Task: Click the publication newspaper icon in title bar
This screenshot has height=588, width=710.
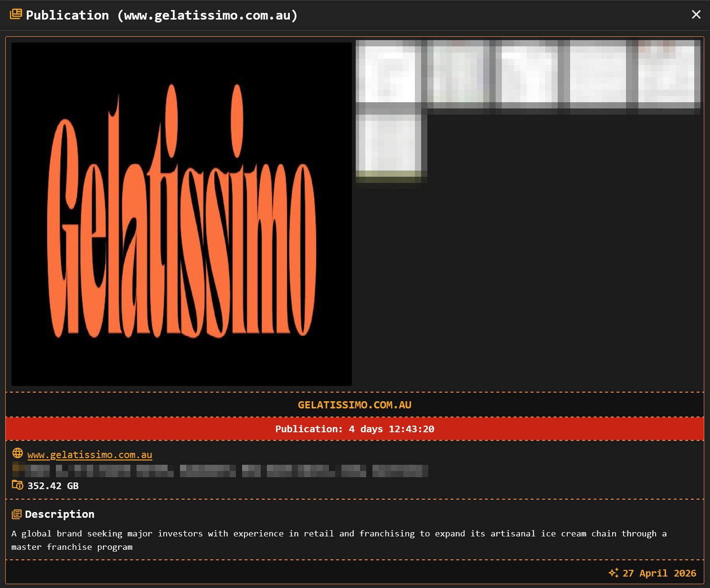Action: click(x=16, y=14)
